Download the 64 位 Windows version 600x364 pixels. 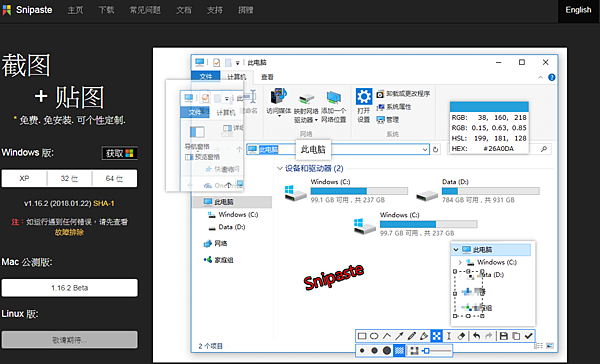click(114, 178)
